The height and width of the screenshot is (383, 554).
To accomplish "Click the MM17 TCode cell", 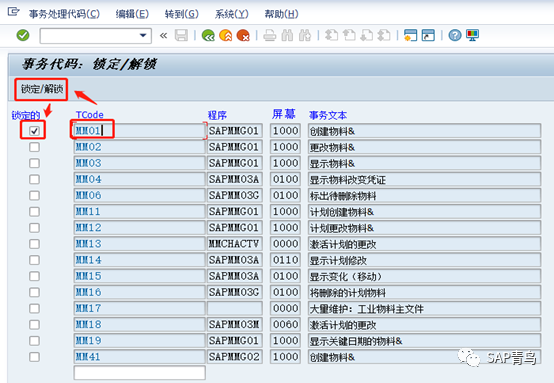I will (x=139, y=308).
